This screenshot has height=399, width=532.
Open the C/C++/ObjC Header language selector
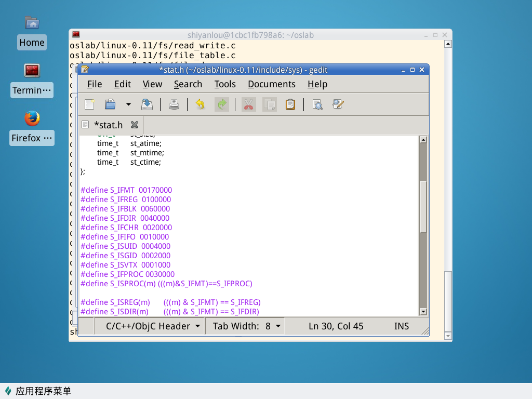(153, 326)
